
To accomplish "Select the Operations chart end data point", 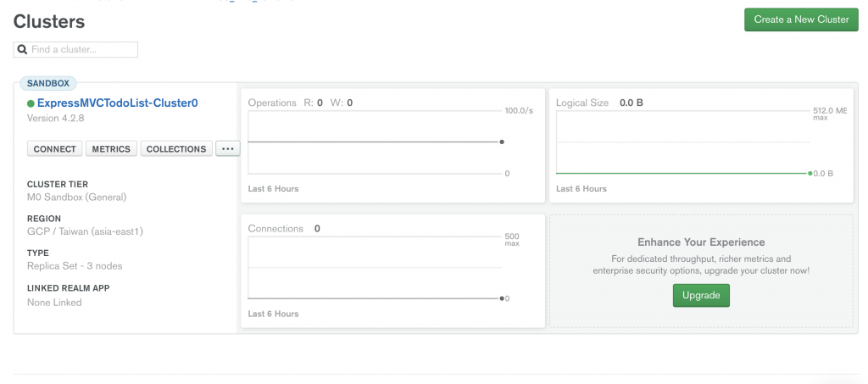I will [502, 142].
